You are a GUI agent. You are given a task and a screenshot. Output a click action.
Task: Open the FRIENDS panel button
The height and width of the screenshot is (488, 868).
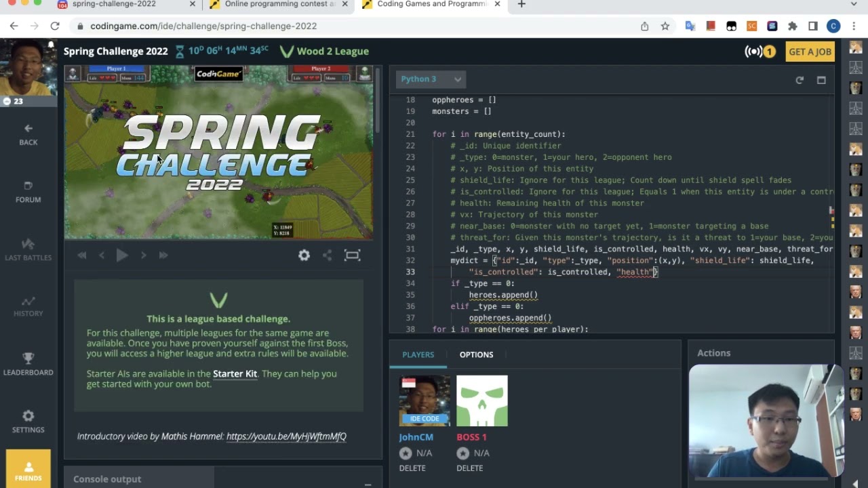click(x=28, y=469)
